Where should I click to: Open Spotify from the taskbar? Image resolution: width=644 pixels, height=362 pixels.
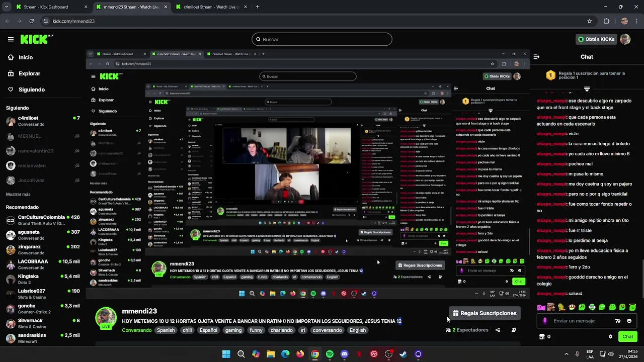[x=330, y=354]
